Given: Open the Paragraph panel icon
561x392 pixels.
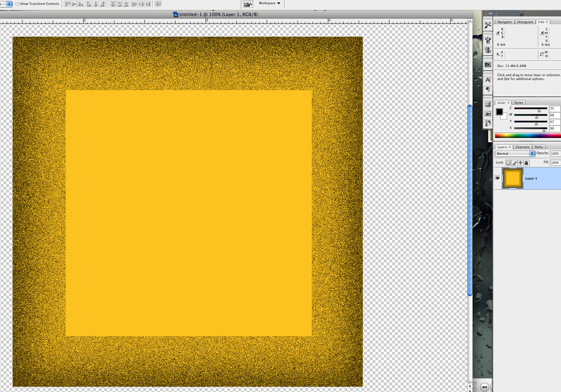Looking at the screenshot, I should click(488, 89).
